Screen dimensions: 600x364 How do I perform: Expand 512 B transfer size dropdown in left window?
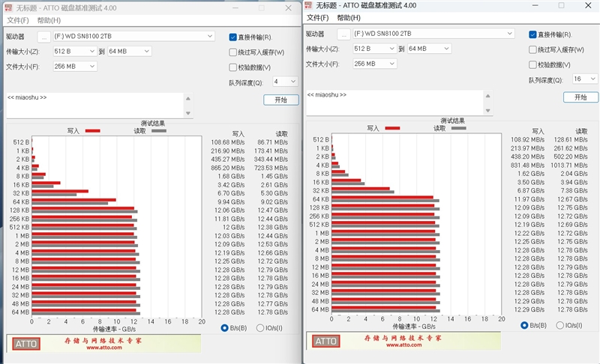[74, 51]
